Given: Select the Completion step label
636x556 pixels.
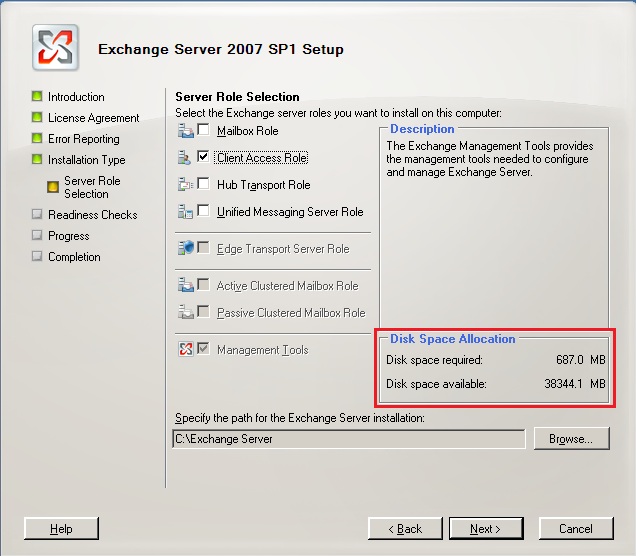Looking at the screenshot, I should coord(74,257).
